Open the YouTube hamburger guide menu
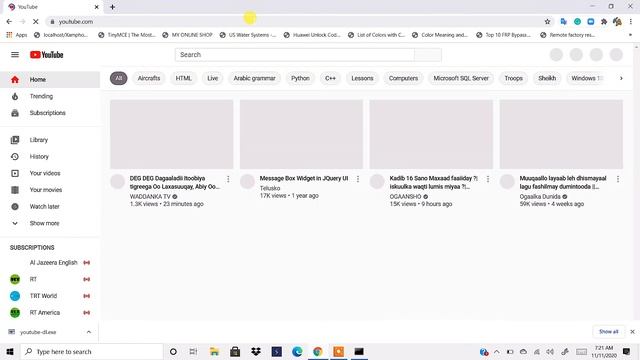This screenshot has height=360, width=640. tap(15, 55)
